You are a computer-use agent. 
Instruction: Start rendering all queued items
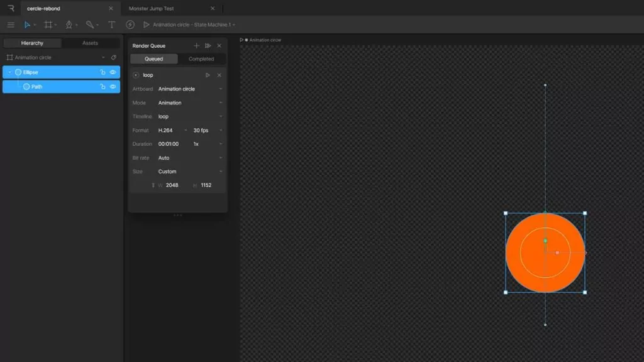coord(208,45)
